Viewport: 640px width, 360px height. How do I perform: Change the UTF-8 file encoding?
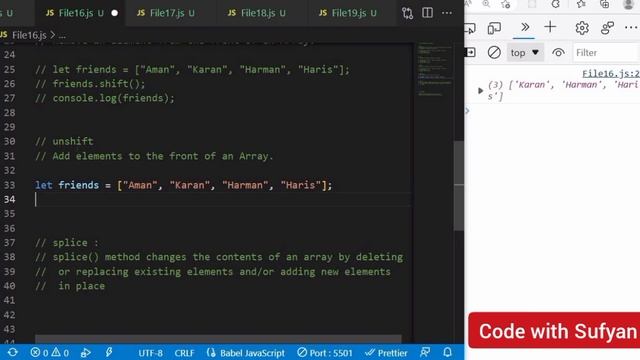click(x=150, y=353)
